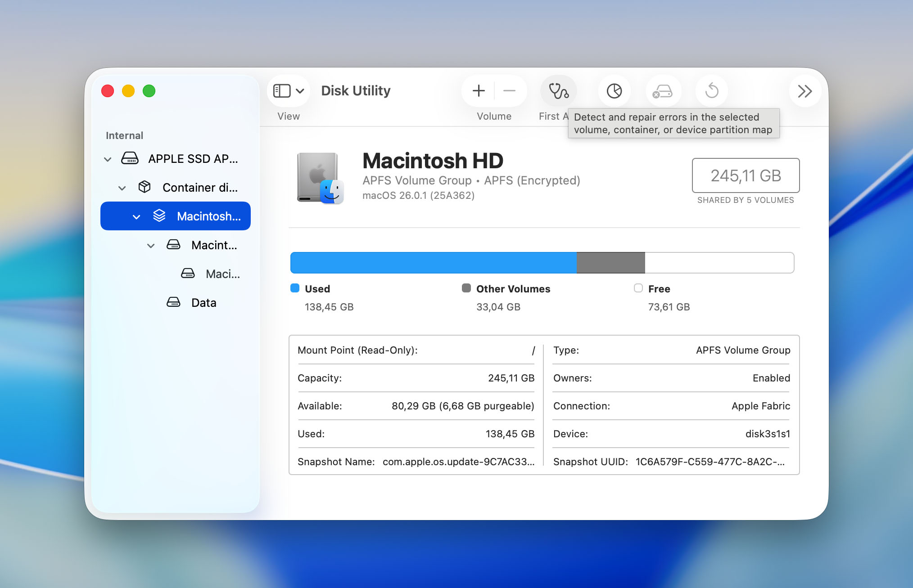The image size is (913, 588).
Task: Click the Macint... drive icon
Action: (173, 244)
